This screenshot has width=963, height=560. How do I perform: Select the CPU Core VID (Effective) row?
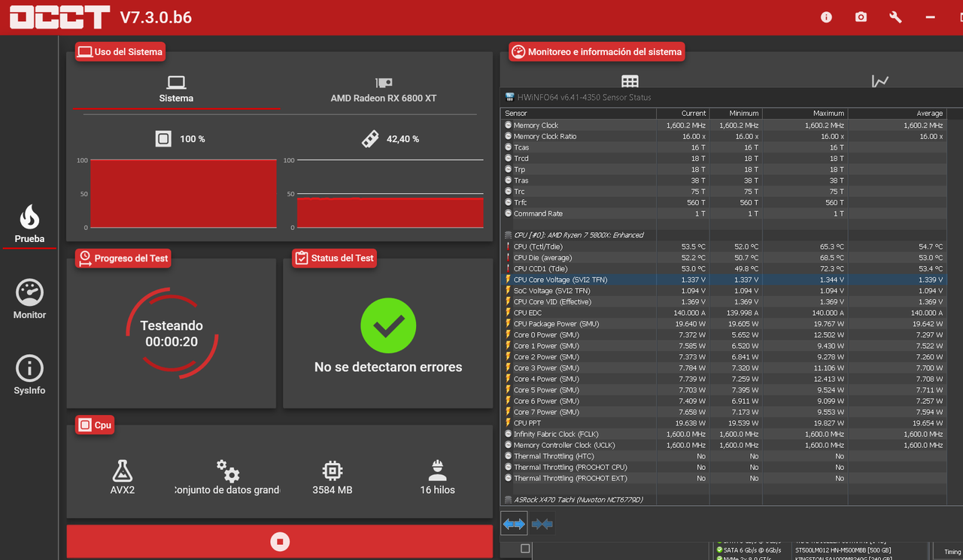pyautogui.click(x=723, y=301)
